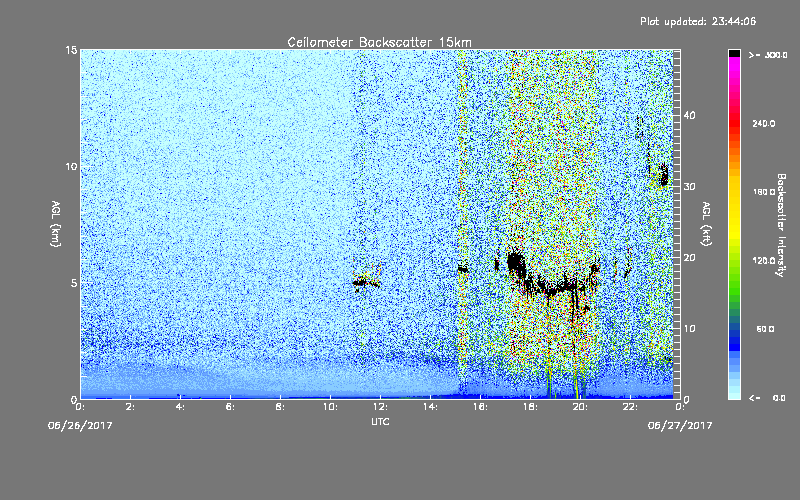Image resolution: width=800 pixels, height=500 pixels.
Task: Click the 2: hour tick label
Action: coord(130,407)
